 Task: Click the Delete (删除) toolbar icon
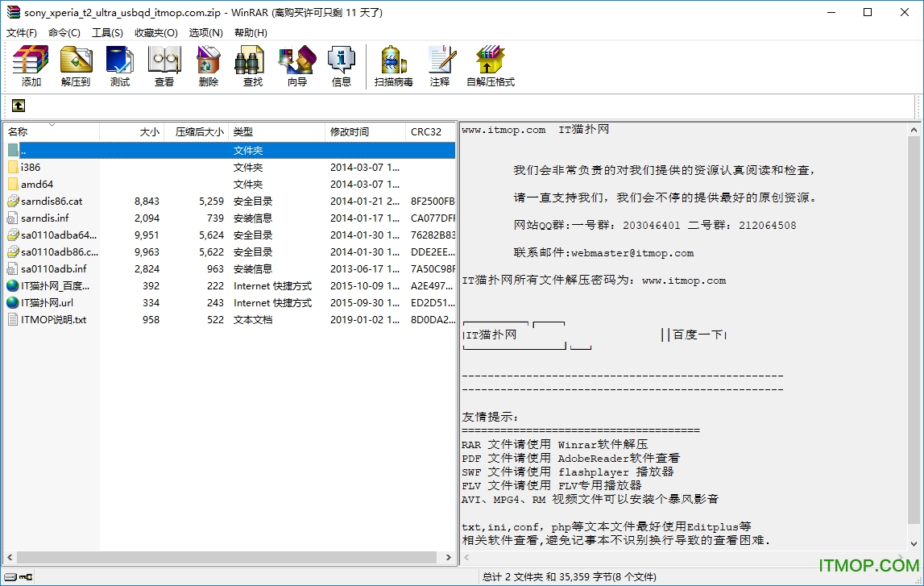point(208,65)
